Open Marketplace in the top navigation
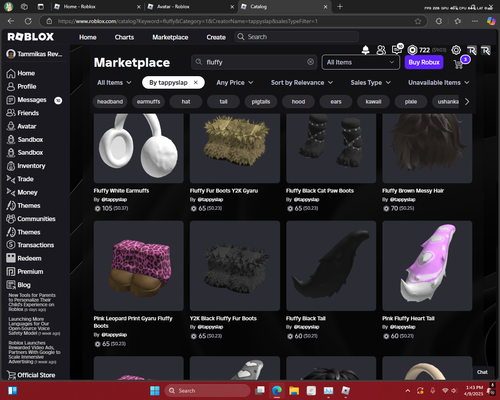Screen dimensions: 500x400 click(170, 37)
